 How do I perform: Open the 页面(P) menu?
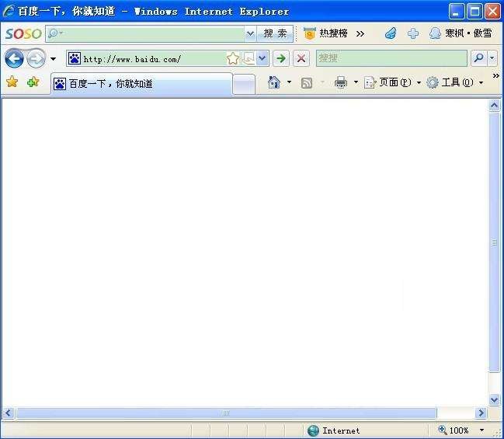393,82
